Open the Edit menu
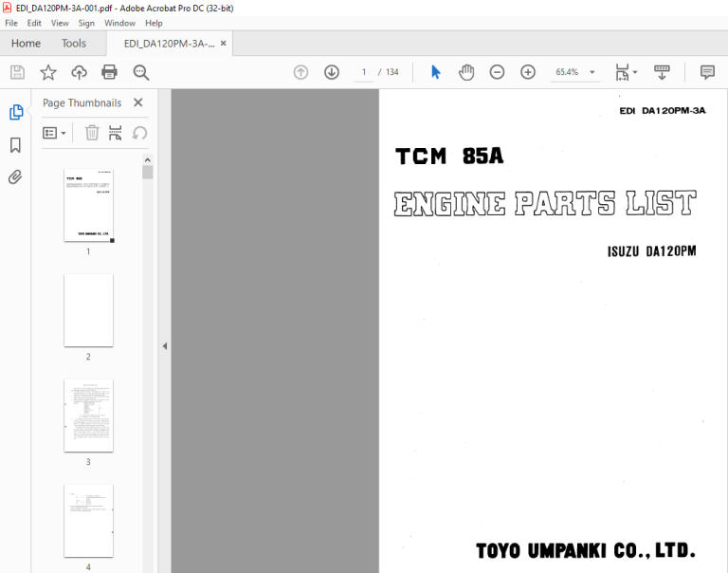 34,23
